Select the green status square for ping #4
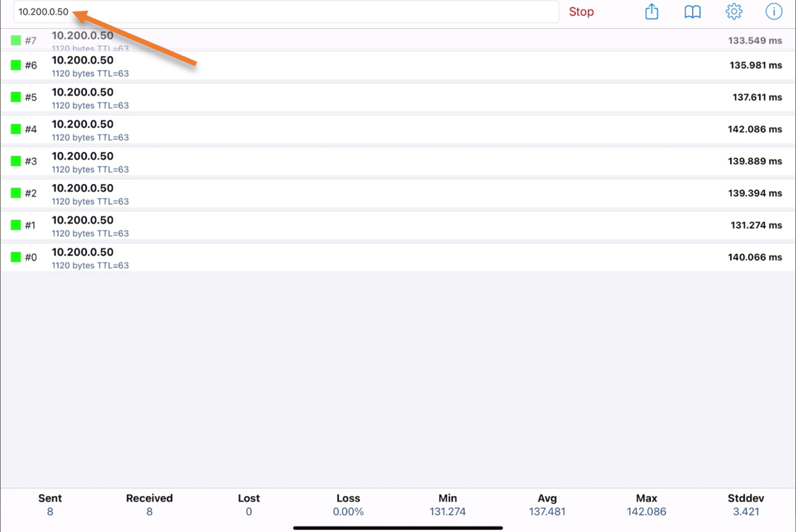Viewport: 796px width, 532px height. click(16, 129)
